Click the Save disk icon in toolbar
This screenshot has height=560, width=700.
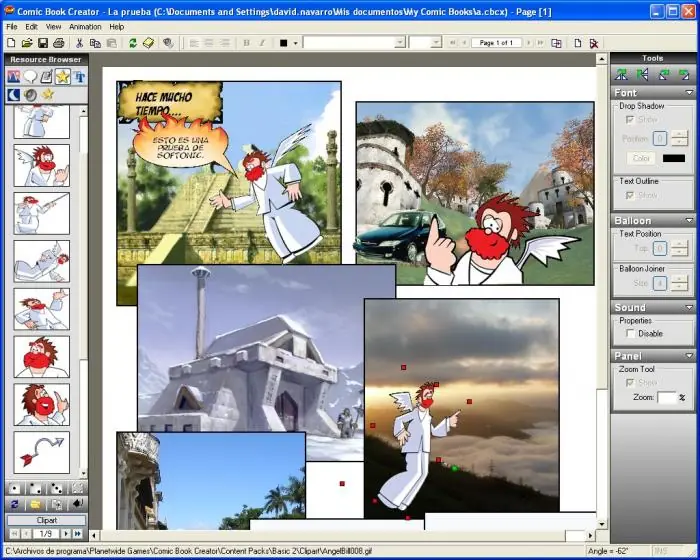43,43
